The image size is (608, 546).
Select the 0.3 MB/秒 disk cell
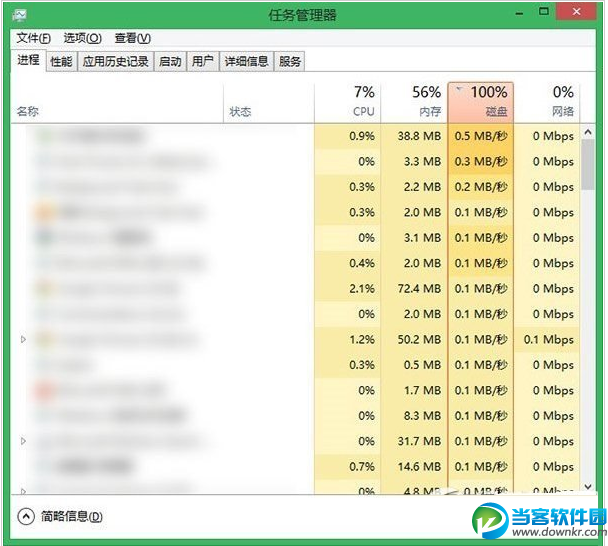coord(481,161)
